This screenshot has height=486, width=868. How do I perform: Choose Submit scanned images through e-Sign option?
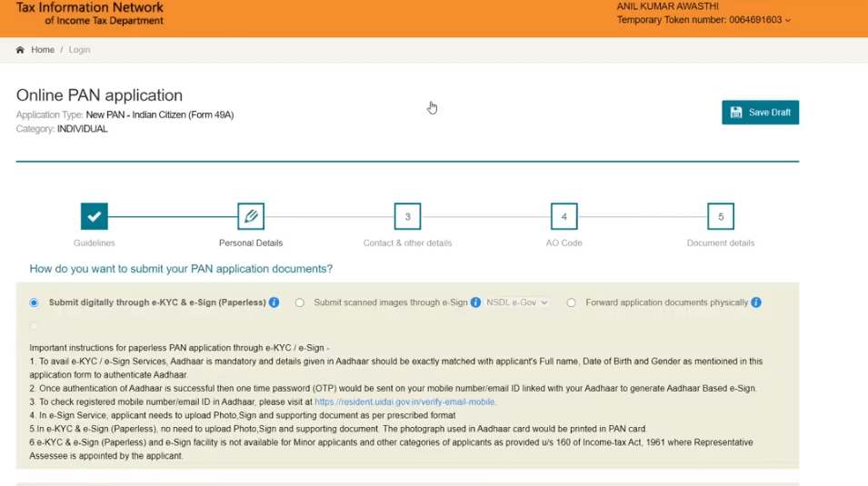(x=299, y=303)
